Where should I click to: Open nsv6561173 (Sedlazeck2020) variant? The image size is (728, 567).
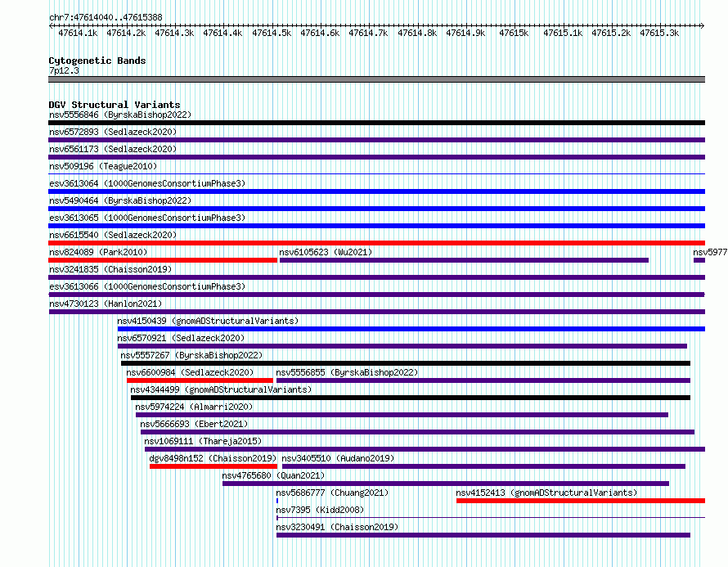pyautogui.click(x=113, y=149)
